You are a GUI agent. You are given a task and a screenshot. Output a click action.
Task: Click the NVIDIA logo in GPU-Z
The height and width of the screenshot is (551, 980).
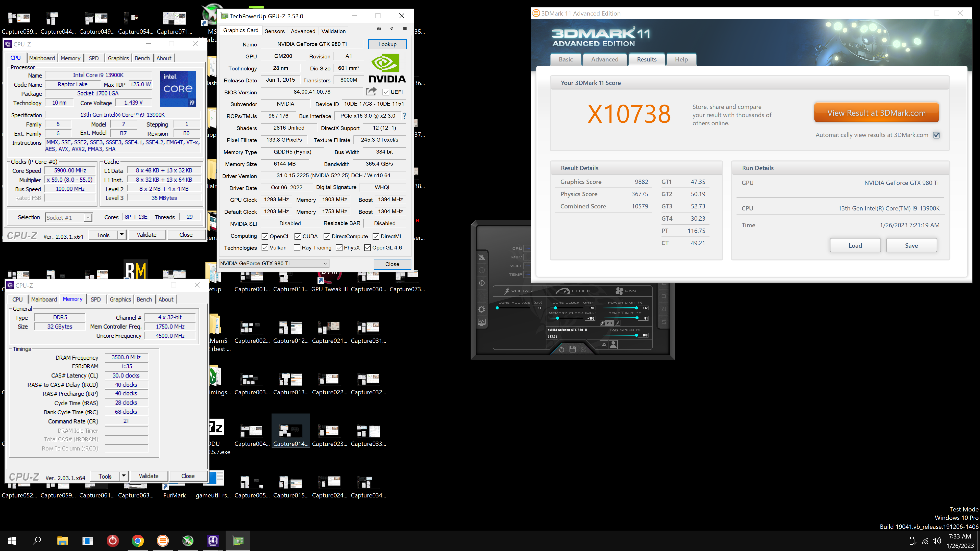(x=387, y=68)
